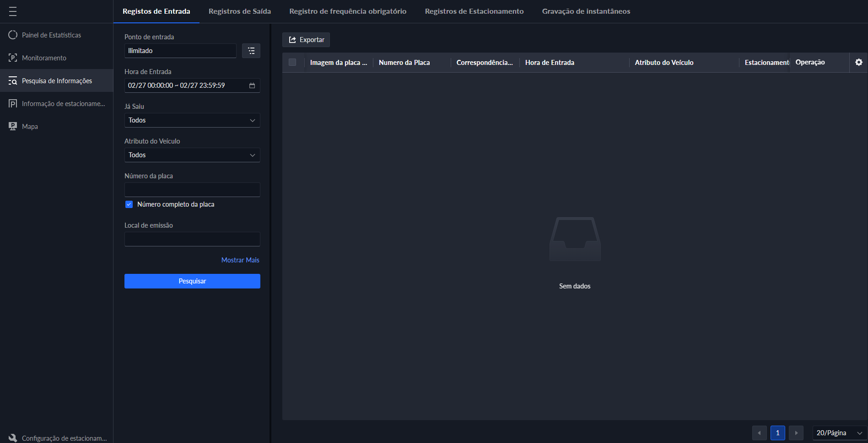Tick the select-all checkbox in table header
The image size is (868, 443).
pos(292,63)
